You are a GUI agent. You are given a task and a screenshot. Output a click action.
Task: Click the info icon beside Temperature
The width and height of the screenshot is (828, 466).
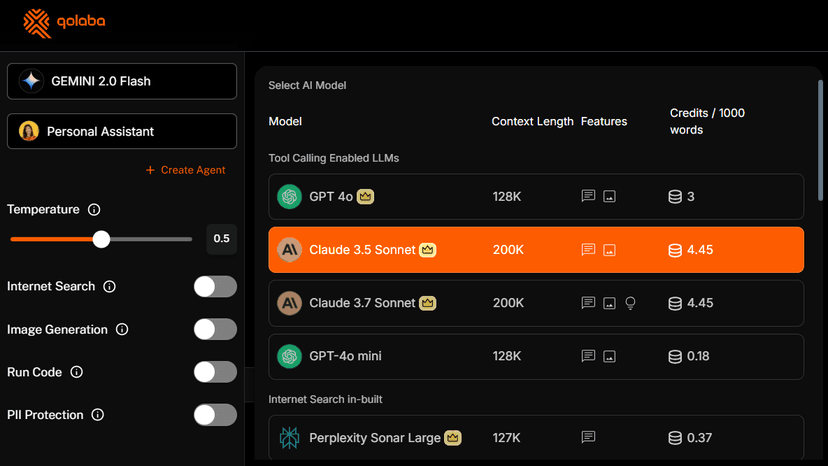click(94, 210)
